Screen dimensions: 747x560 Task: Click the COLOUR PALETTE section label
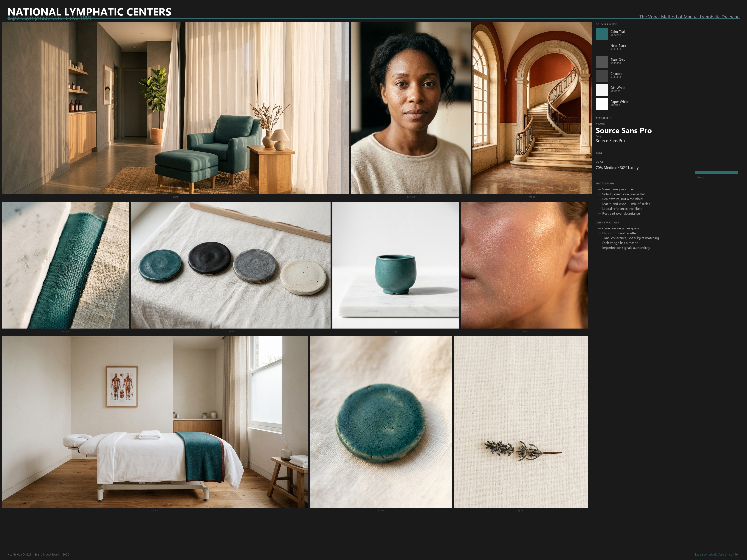click(606, 24)
